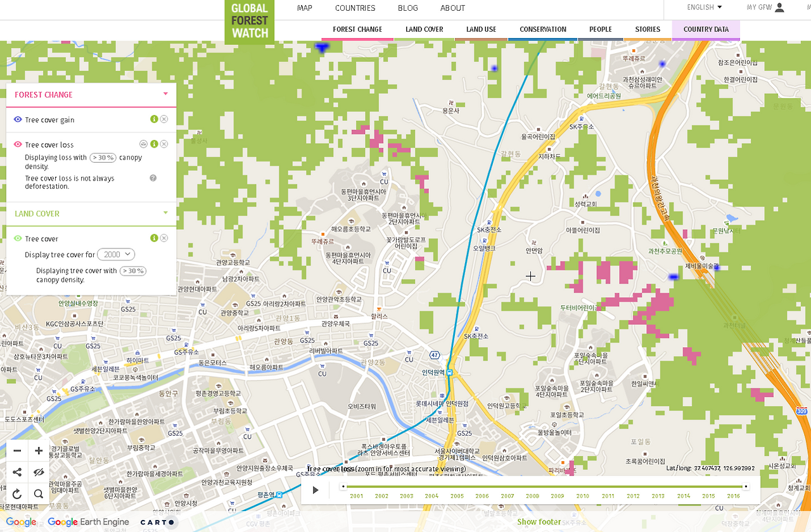Open the My GFW user profile icon
The image size is (811, 532).
point(780,8)
